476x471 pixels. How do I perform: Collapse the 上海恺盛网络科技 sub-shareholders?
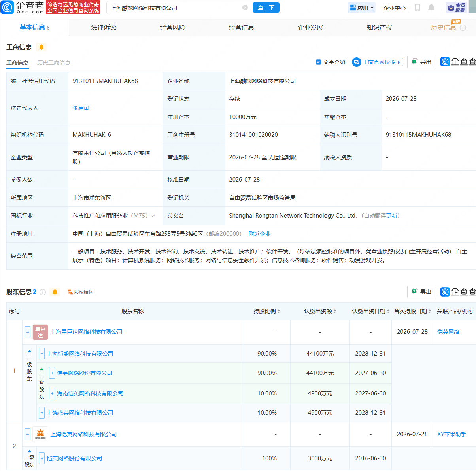42,354
